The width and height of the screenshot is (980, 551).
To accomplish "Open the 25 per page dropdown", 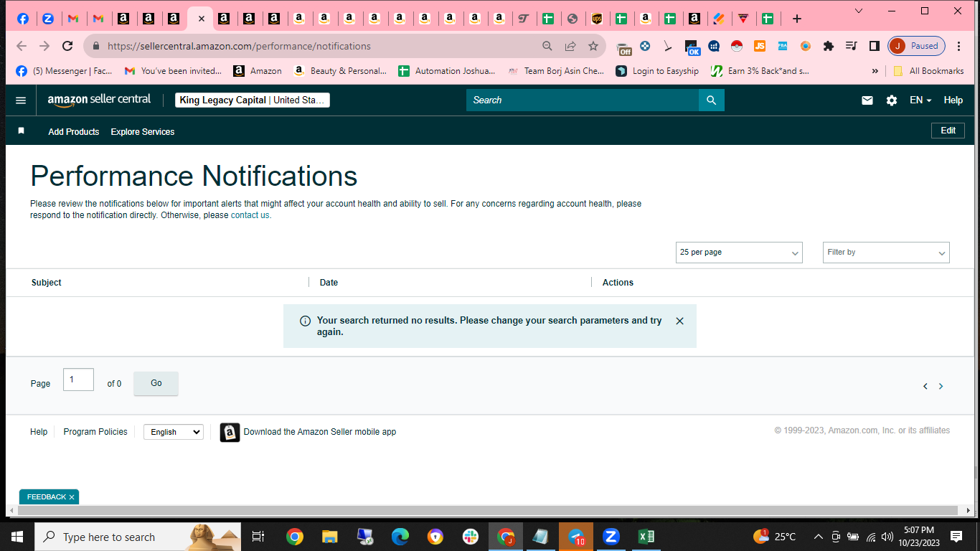I will click(x=739, y=253).
